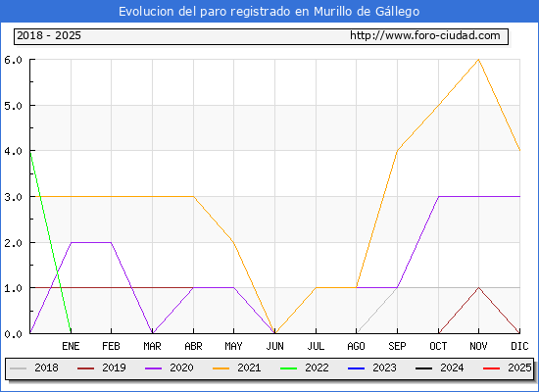Click the purple 2020 line point at FEB

point(111,242)
